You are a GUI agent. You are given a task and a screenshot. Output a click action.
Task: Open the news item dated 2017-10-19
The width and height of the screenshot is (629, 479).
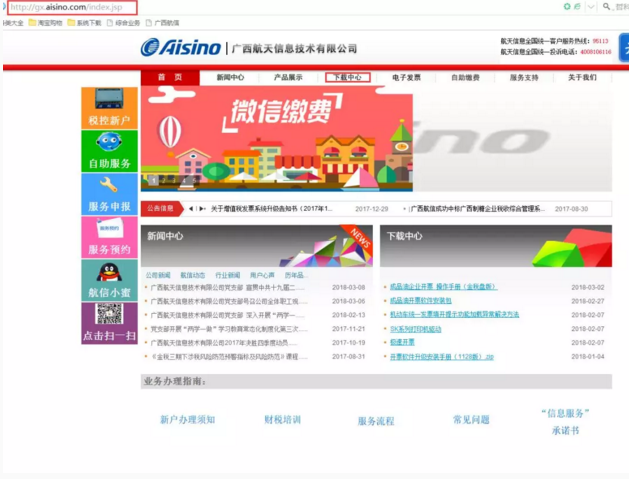224,343
